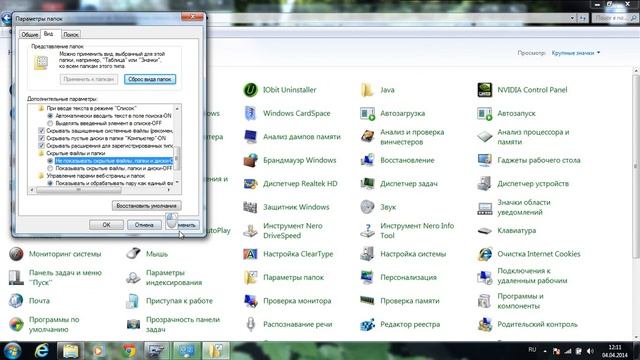Switch to the Поиск tab
Viewport: 640px width, 360px height.
(71, 35)
